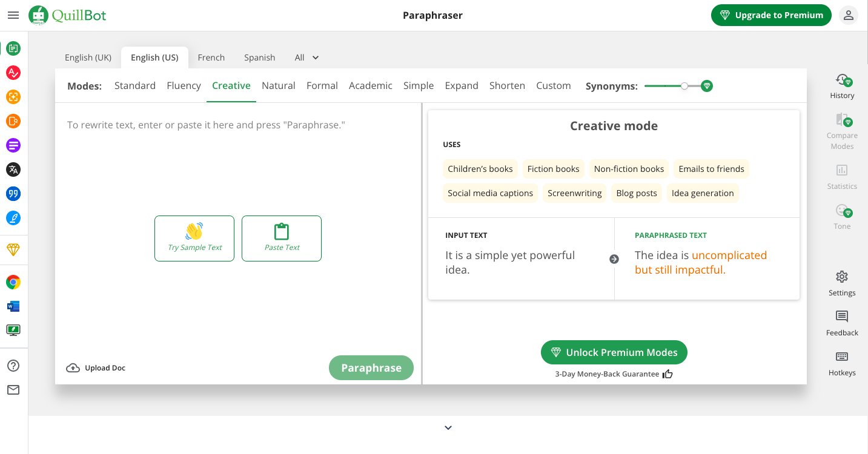Image resolution: width=868 pixels, height=454 pixels.
Task: Select the Natural mode
Action: pyautogui.click(x=279, y=86)
